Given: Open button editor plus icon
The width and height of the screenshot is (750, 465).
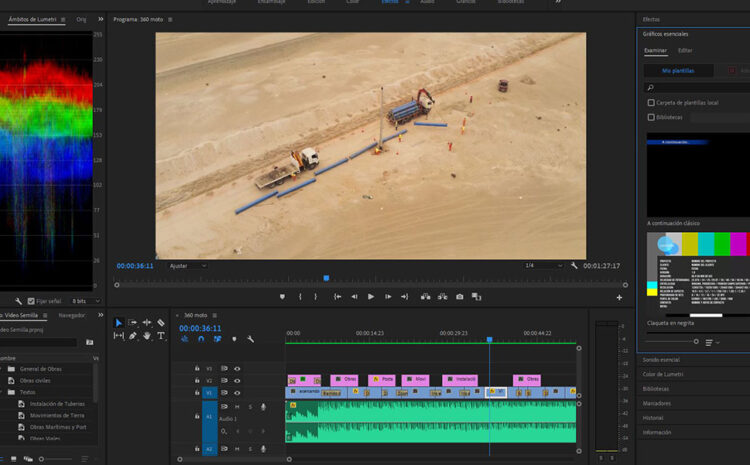Looking at the screenshot, I should [x=619, y=298].
